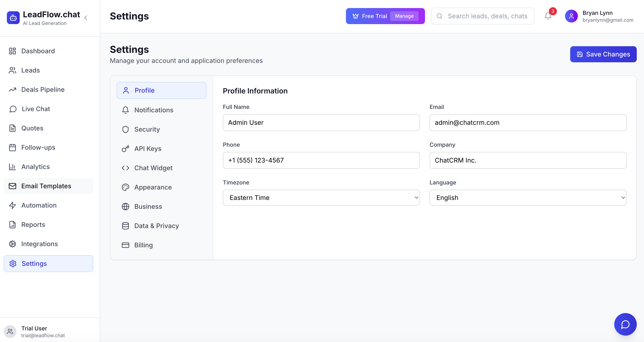Click the Data & Privacy database icon

tap(125, 226)
